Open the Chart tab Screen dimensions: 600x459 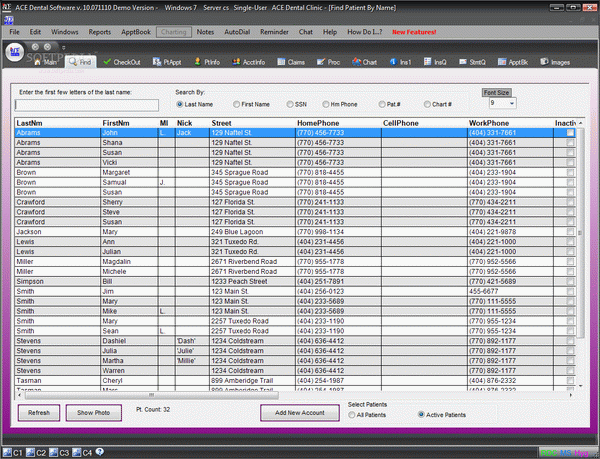[x=366, y=62]
